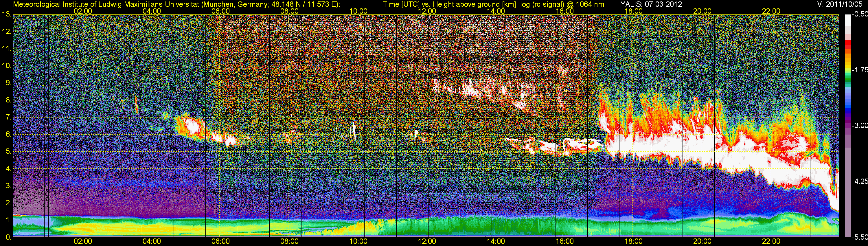Select the 02:00 label on the top time axis
Viewport: 868px width, 246px height.
click(83, 11)
